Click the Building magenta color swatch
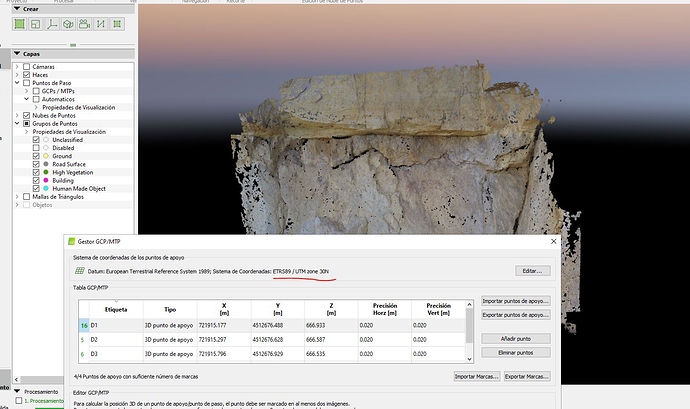The width and height of the screenshot is (690, 409). 47,180
